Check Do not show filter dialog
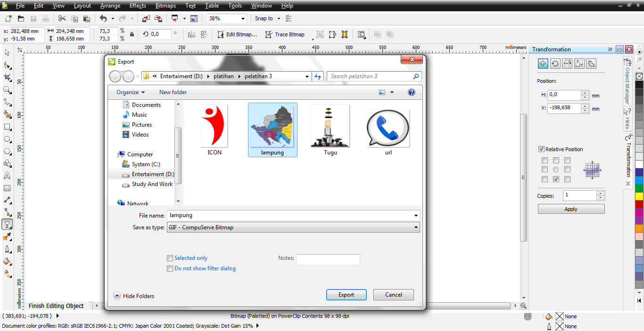This screenshot has height=331, width=644. [x=170, y=268]
